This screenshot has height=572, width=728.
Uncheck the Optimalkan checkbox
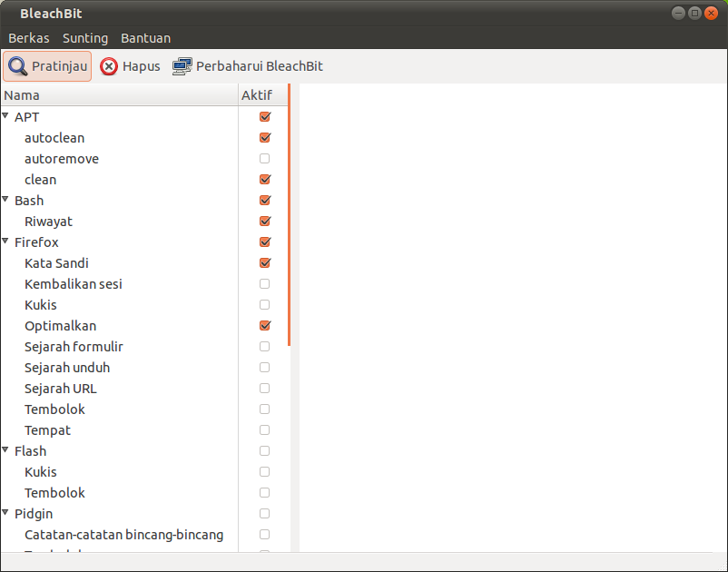(265, 325)
